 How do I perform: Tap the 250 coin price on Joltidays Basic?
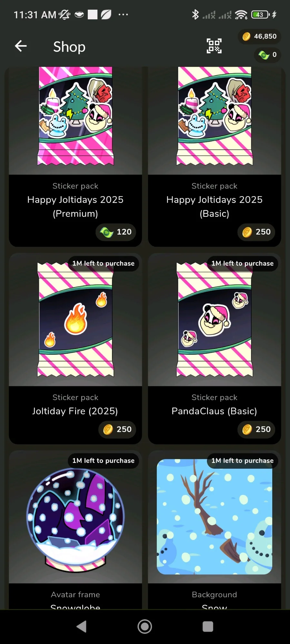click(x=256, y=232)
